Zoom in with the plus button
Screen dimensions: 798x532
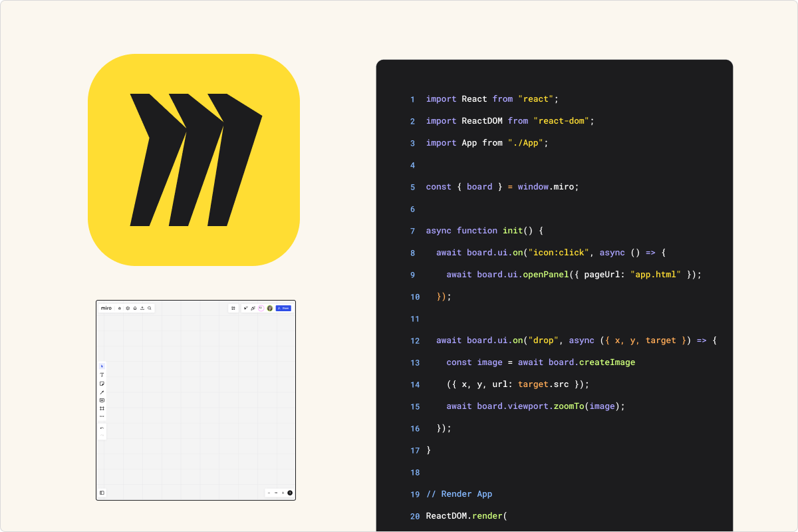pos(283,493)
